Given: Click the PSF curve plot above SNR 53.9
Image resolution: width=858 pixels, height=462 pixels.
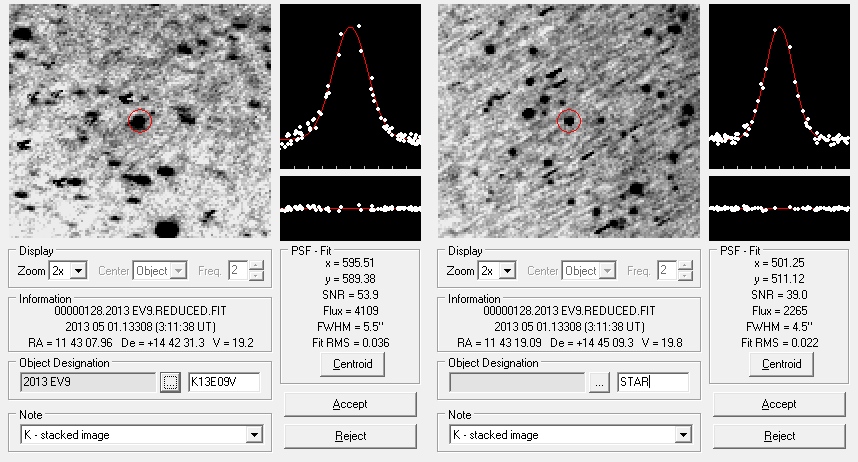Looking at the screenshot, I should pyautogui.click(x=350, y=86).
